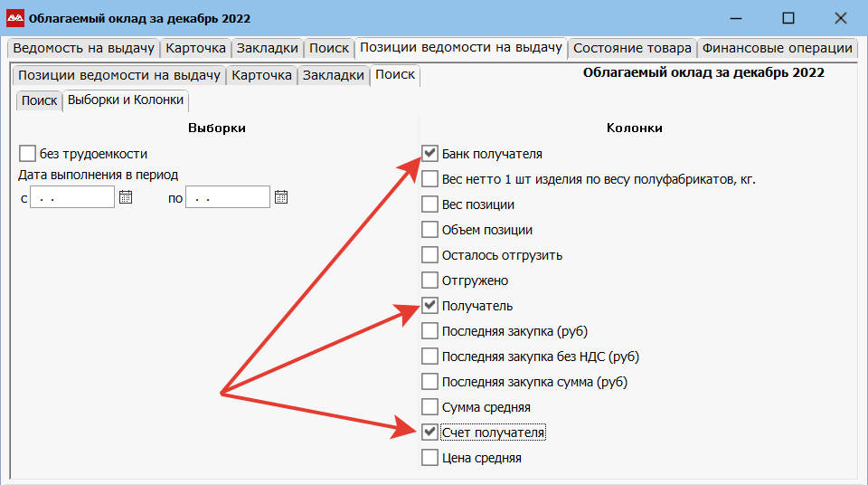This screenshot has height=485, width=868.
Task: Open calendar picker for start date
Action: point(126,197)
